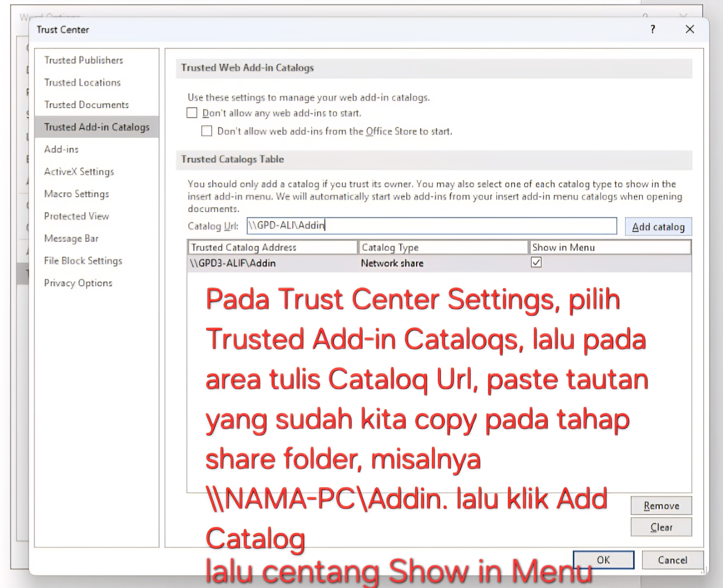Open Trusted Publishers section
This screenshot has width=723, height=588.
pos(84,60)
